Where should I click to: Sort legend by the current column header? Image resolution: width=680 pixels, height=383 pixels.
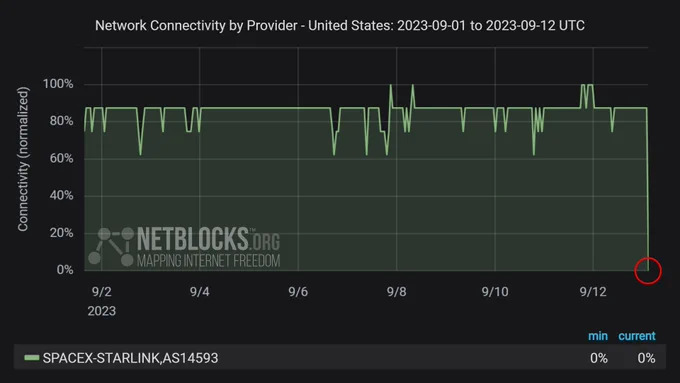637,336
